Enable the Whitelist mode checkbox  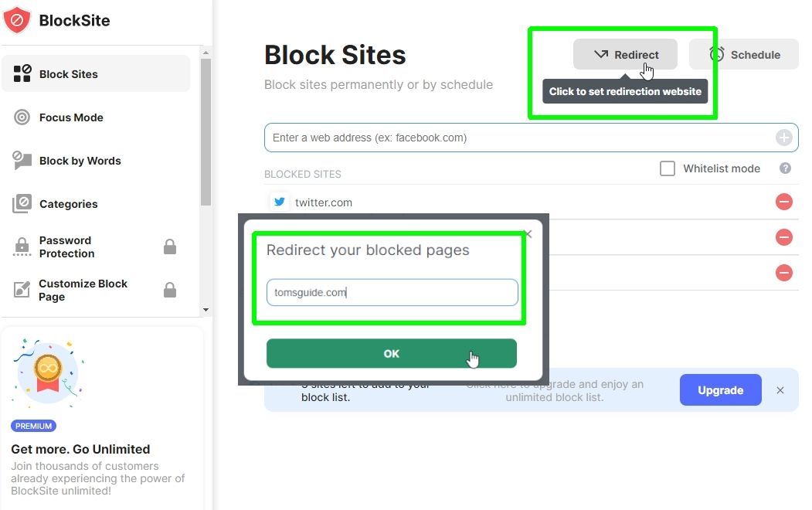(x=668, y=168)
